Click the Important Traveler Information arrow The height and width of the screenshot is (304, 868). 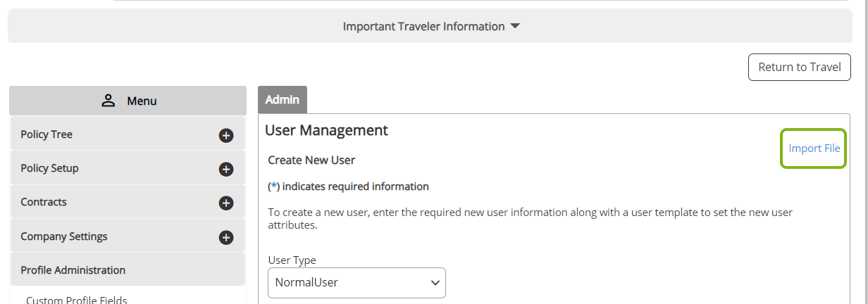515,26
